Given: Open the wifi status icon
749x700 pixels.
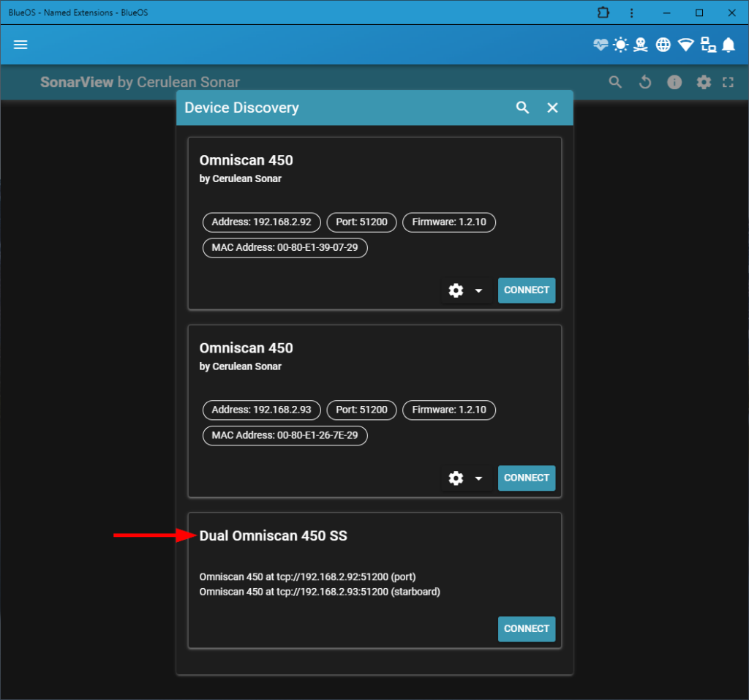Looking at the screenshot, I should tap(685, 44).
